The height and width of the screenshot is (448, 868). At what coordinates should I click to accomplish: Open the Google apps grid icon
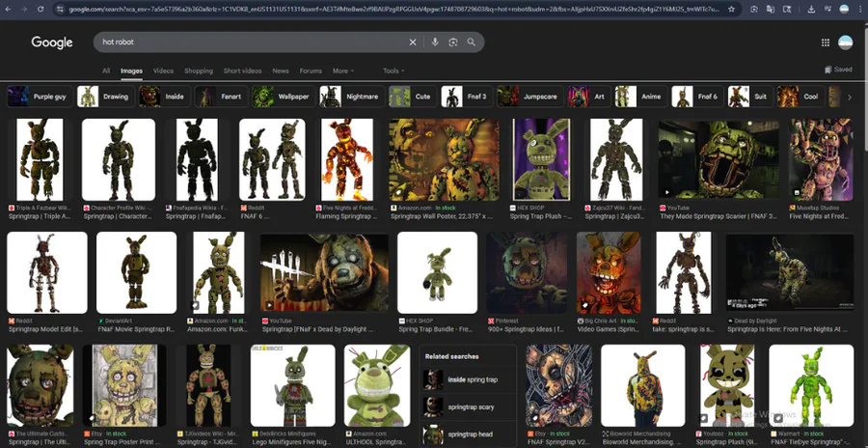coord(826,42)
